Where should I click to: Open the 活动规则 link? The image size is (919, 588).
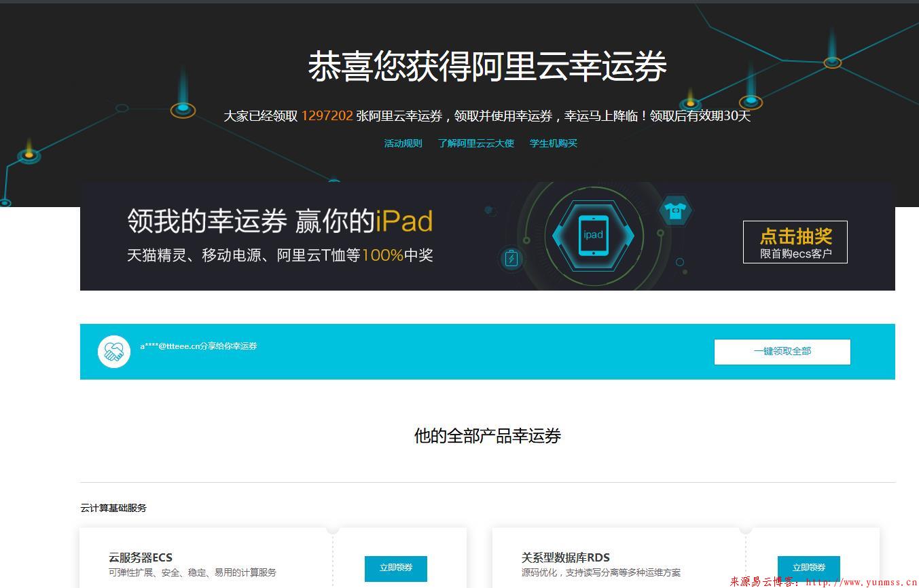[x=403, y=143]
